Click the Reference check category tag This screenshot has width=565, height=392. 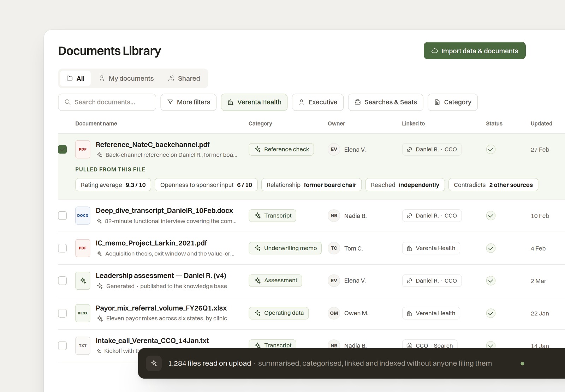pyautogui.click(x=281, y=149)
